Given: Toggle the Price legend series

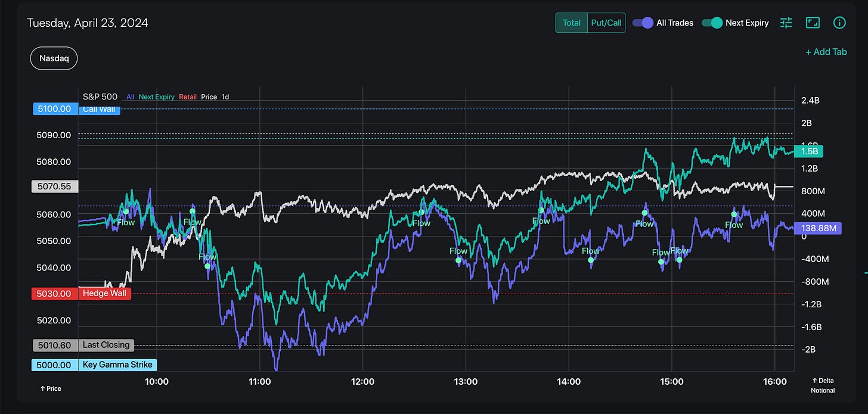Looking at the screenshot, I should point(209,97).
